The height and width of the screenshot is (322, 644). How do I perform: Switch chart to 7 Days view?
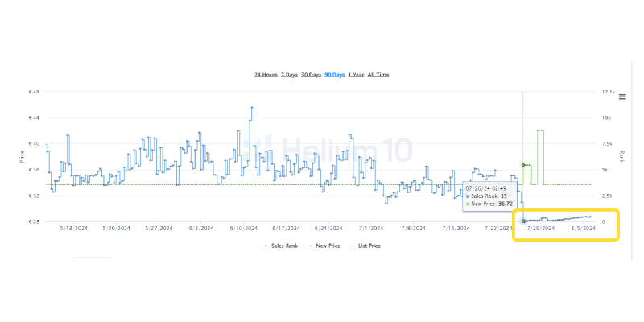point(289,75)
